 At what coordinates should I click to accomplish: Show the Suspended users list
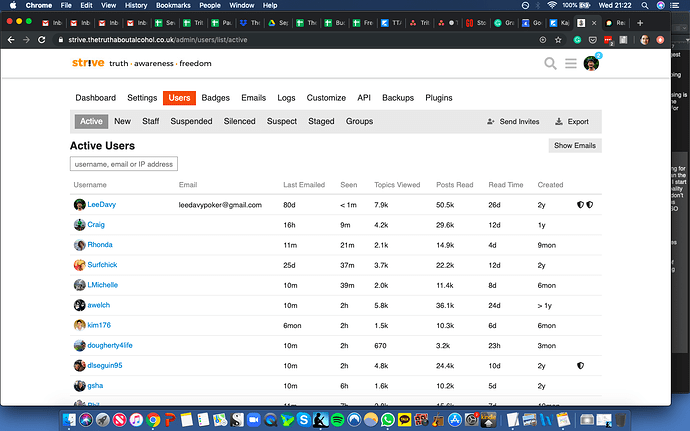(191, 121)
